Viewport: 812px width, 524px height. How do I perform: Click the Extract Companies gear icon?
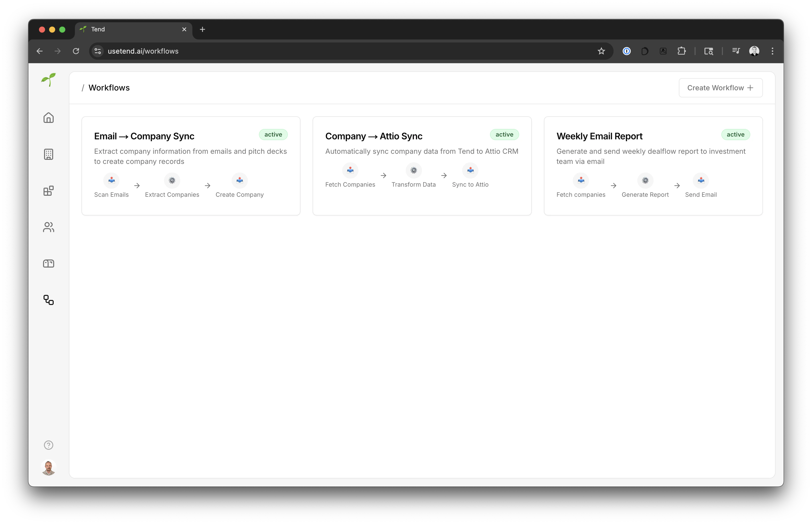172,180
